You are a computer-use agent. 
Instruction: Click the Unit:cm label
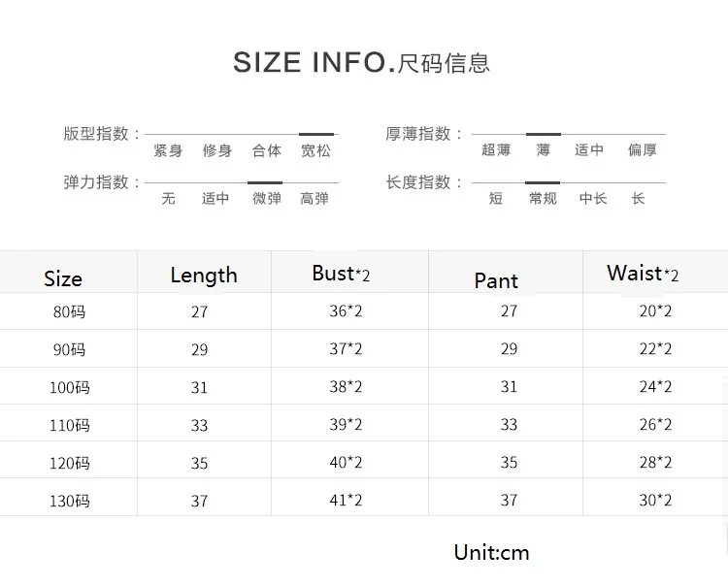[x=492, y=553]
